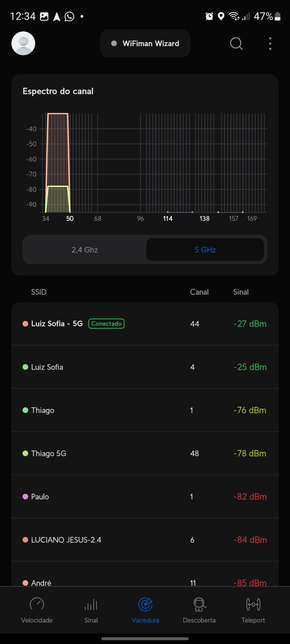Viewport: 290px width, 644px height.
Task: Tap the Conectado badge
Action: [x=106, y=324]
